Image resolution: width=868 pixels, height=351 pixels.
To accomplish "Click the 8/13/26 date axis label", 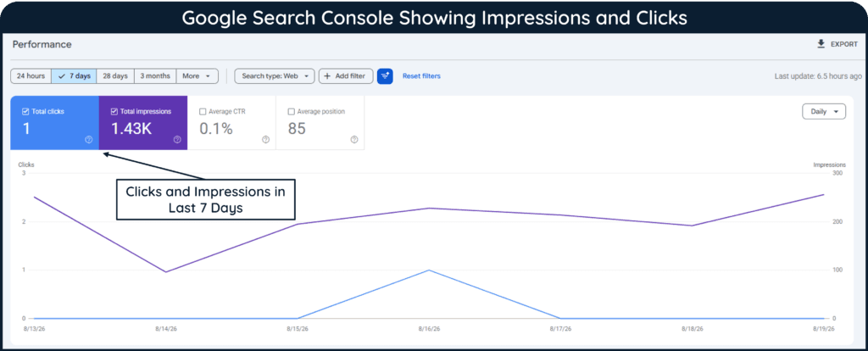I will [x=33, y=329].
